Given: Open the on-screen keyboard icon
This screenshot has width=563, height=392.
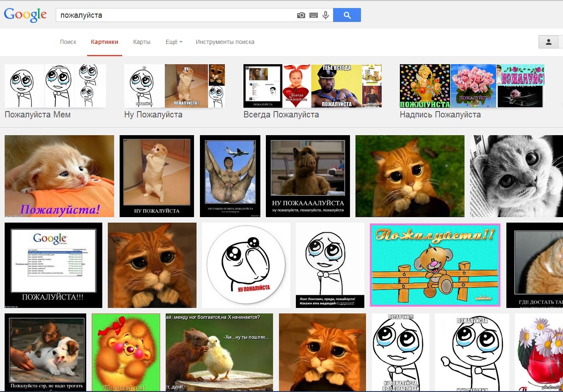Looking at the screenshot, I should pyautogui.click(x=314, y=15).
